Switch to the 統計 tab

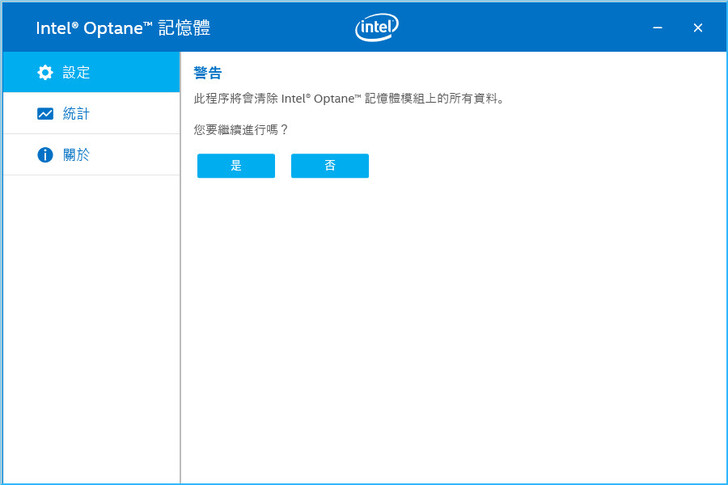pyautogui.click(x=76, y=114)
